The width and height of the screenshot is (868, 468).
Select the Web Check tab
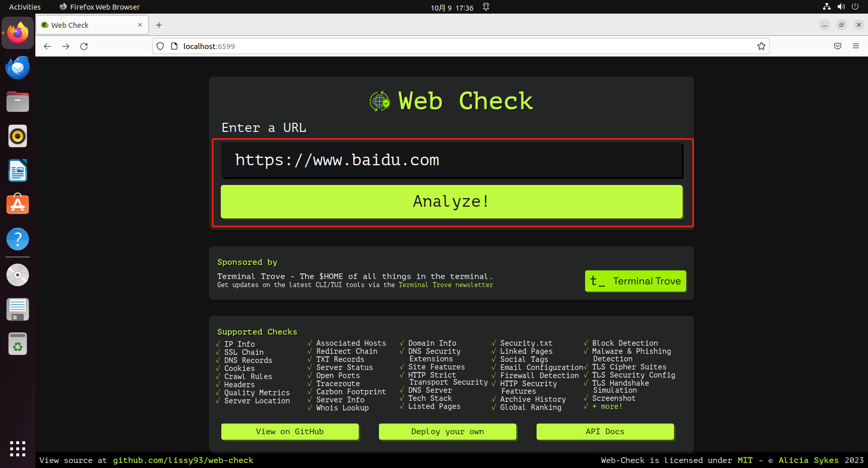tap(91, 25)
